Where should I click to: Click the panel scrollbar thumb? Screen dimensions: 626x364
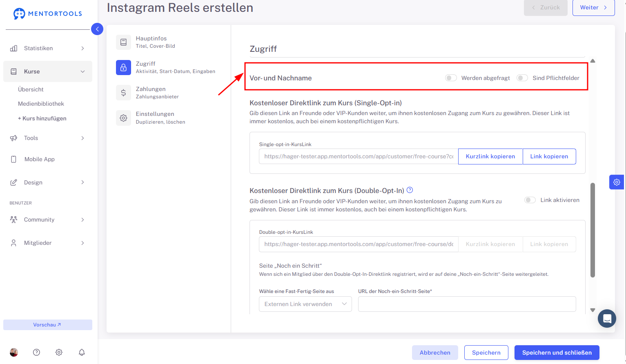tap(593, 230)
